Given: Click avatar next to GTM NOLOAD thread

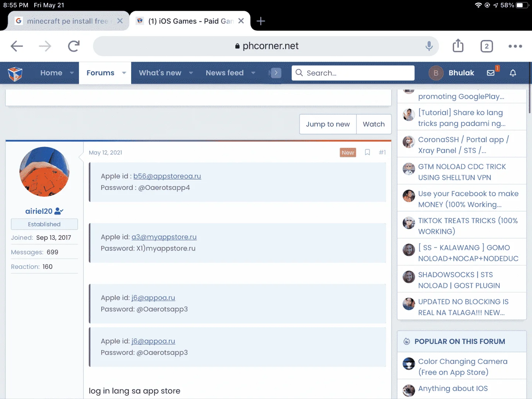Looking at the screenshot, I should click(409, 169).
